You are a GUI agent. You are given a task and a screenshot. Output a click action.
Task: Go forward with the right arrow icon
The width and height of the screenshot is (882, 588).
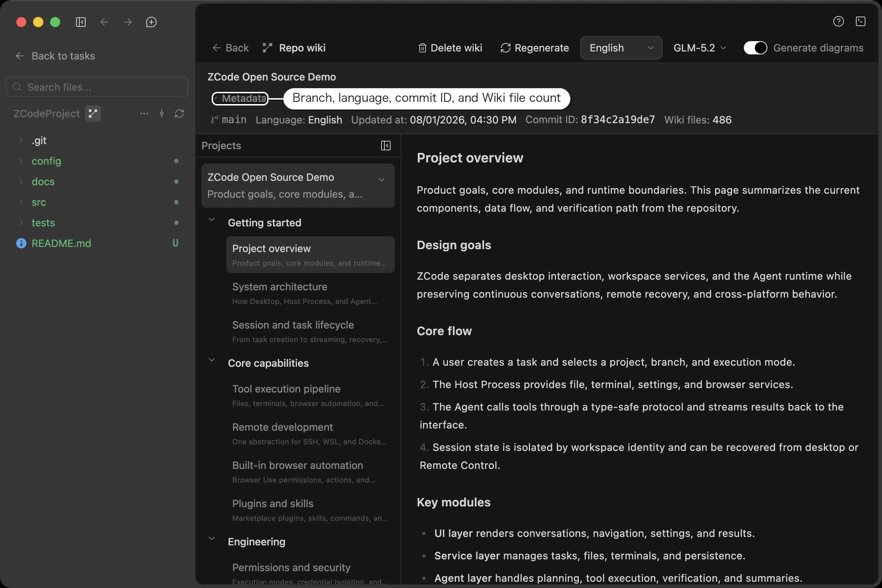[128, 22]
